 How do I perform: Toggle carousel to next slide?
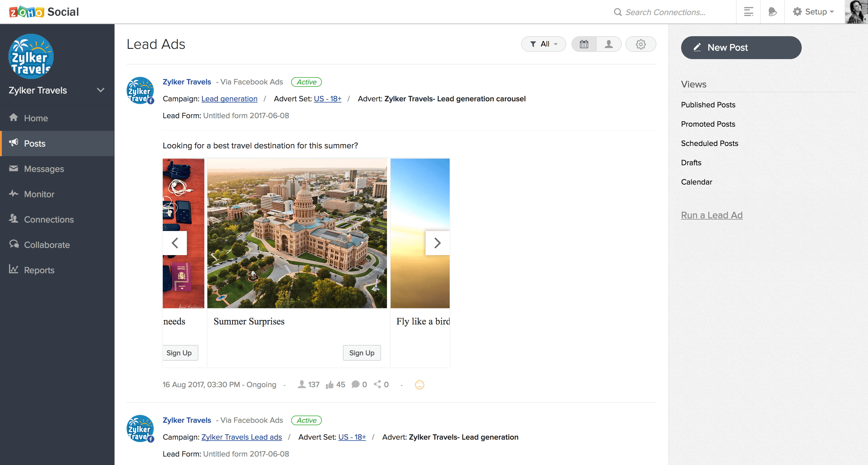point(437,243)
